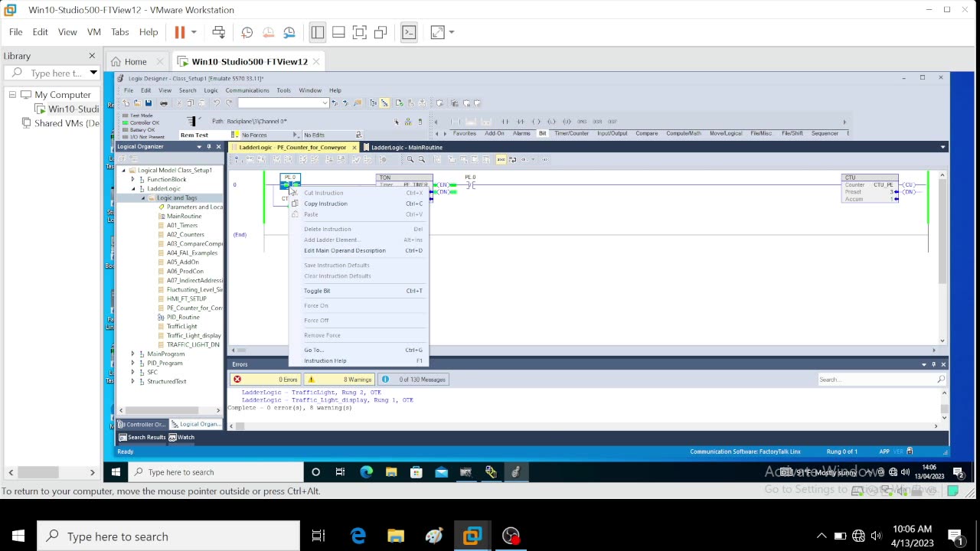Open Microsoft Edge on the host taskbar
Image resolution: width=980 pixels, height=551 pixels.
358,536
